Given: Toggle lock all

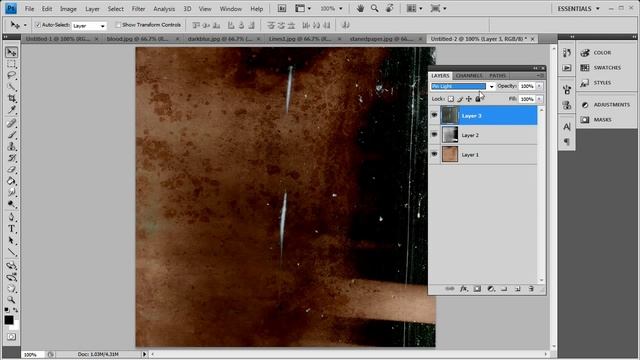Looking at the screenshot, I should click(x=478, y=99).
